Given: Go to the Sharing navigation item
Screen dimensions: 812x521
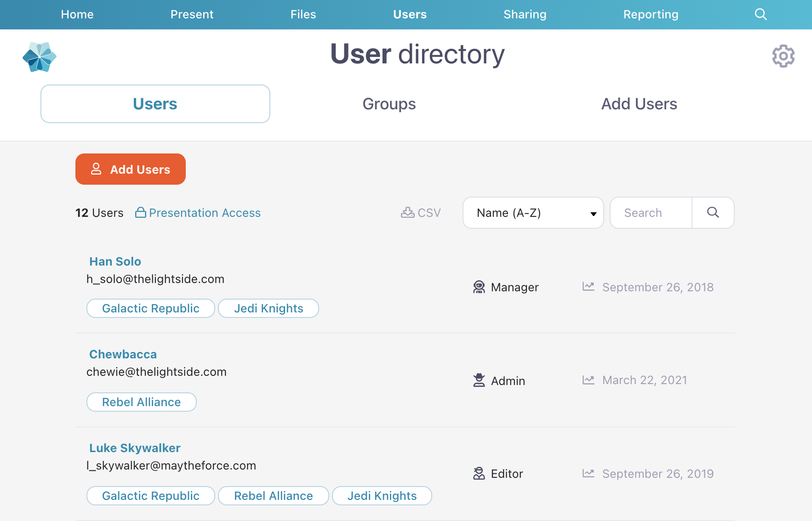Looking at the screenshot, I should coord(525,14).
